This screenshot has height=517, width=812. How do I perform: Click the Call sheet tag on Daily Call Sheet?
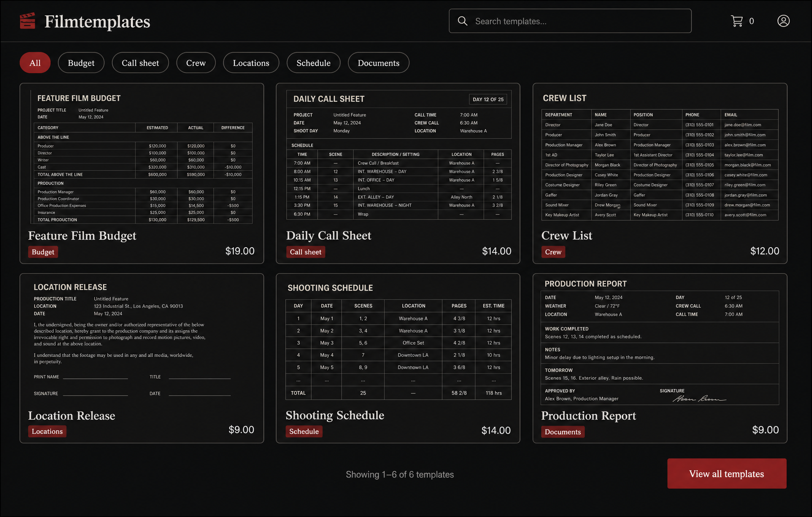coord(305,252)
